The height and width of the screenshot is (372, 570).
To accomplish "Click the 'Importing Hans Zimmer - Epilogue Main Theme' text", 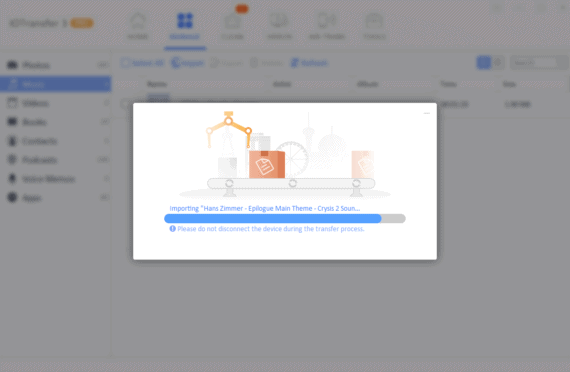I will (265, 208).
